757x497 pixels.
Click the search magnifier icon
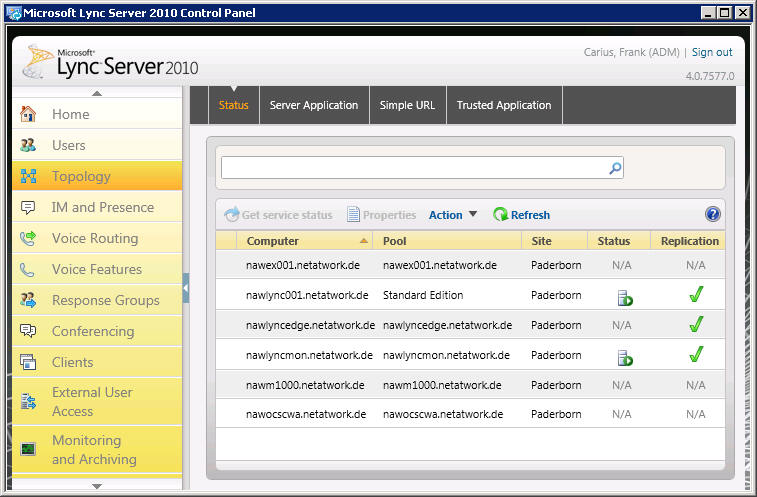click(615, 168)
